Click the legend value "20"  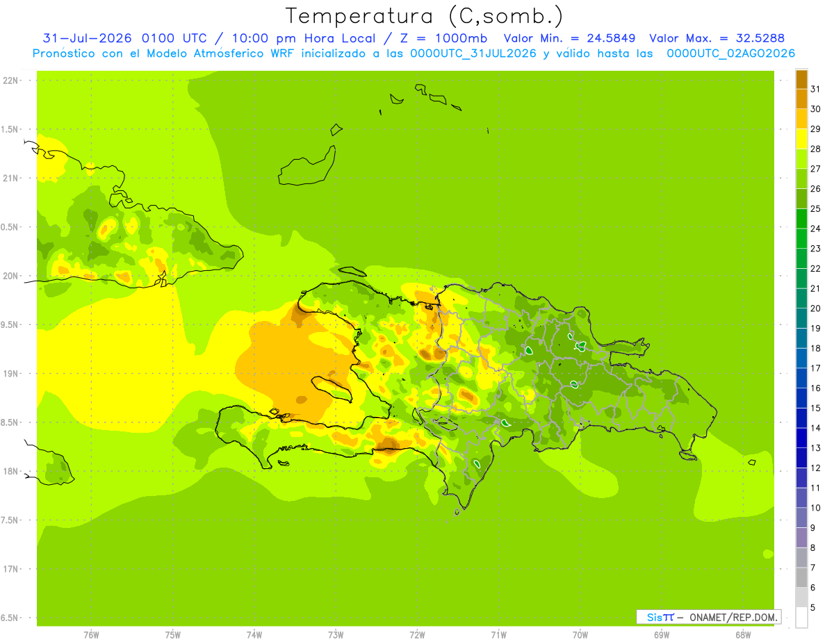coord(816,308)
